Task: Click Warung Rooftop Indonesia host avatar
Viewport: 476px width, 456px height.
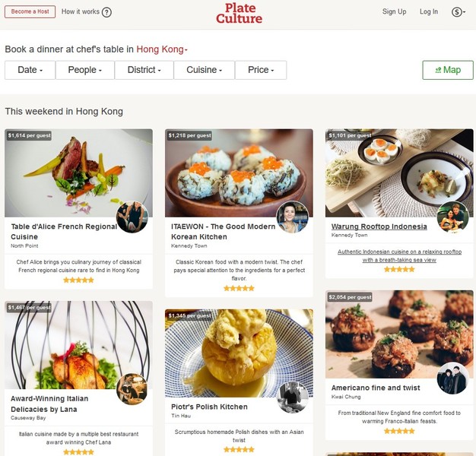Action: coord(452,217)
